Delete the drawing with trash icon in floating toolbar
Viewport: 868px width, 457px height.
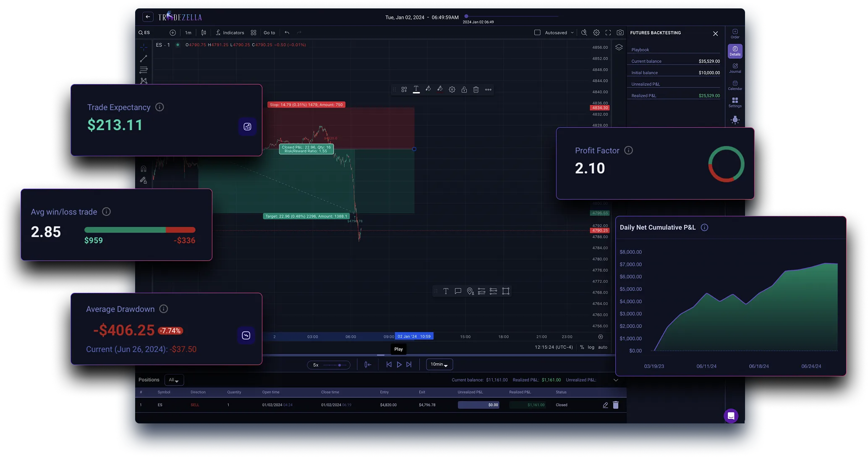[x=476, y=89]
